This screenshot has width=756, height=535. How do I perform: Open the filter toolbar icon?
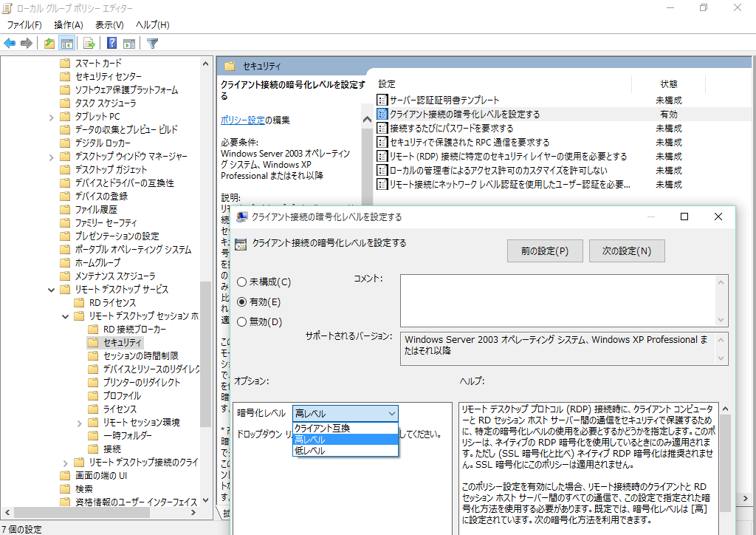[x=152, y=43]
